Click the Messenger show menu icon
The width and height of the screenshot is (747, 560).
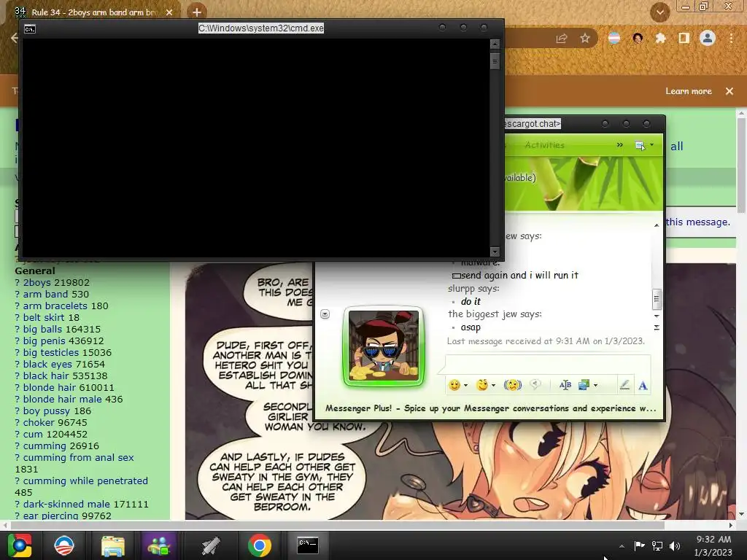(640, 145)
